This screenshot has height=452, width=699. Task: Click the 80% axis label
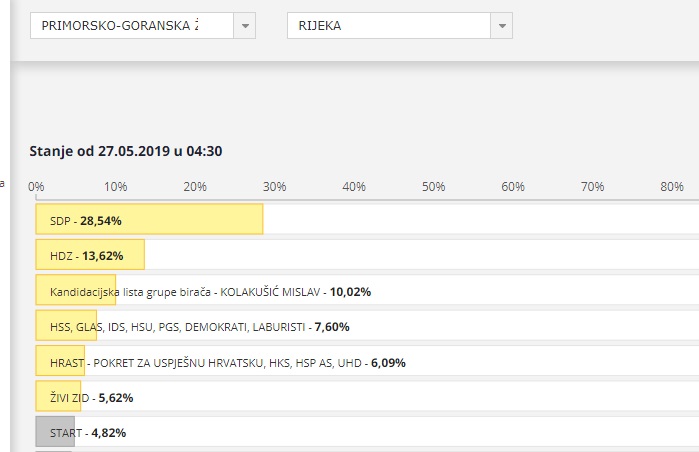coord(672,186)
